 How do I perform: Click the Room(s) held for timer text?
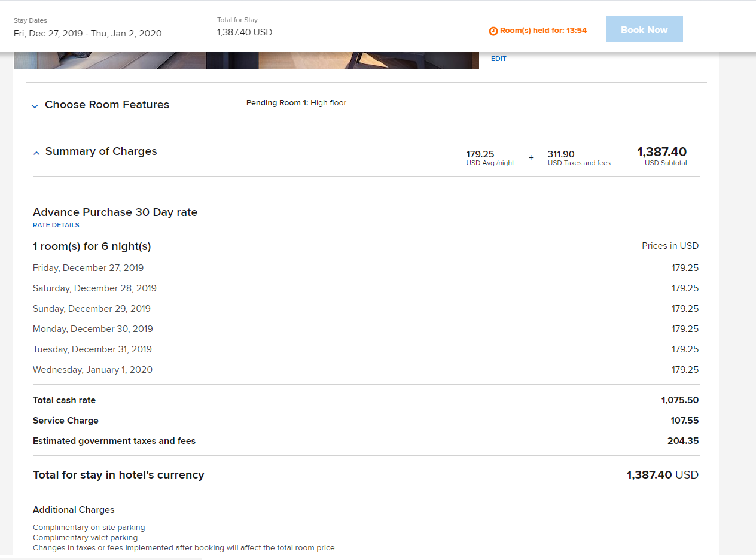pyautogui.click(x=543, y=31)
